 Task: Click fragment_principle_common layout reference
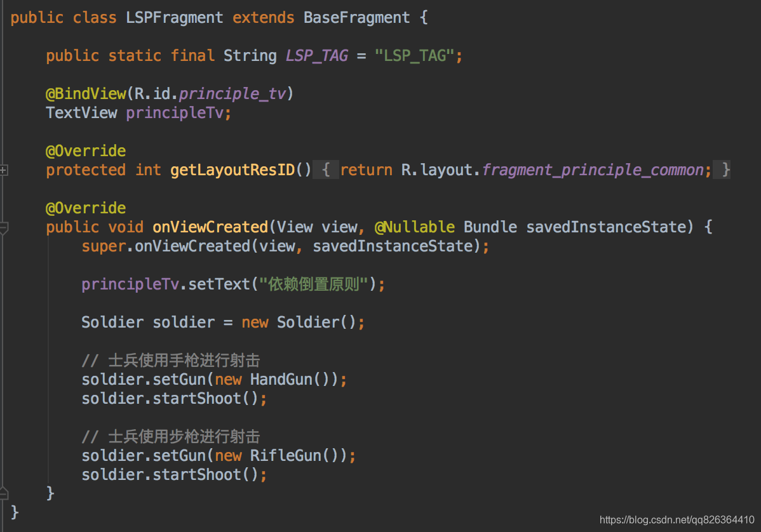click(593, 170)
